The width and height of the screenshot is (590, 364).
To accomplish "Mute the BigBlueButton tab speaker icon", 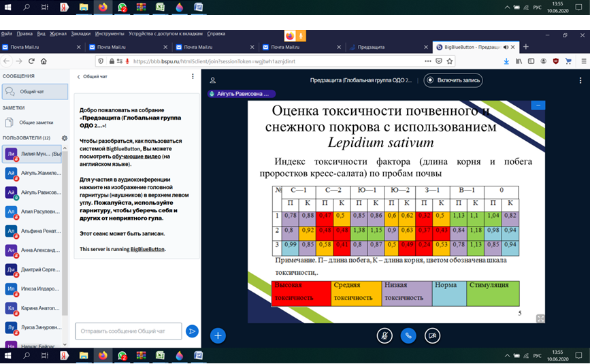I will (x=506, y=47).
